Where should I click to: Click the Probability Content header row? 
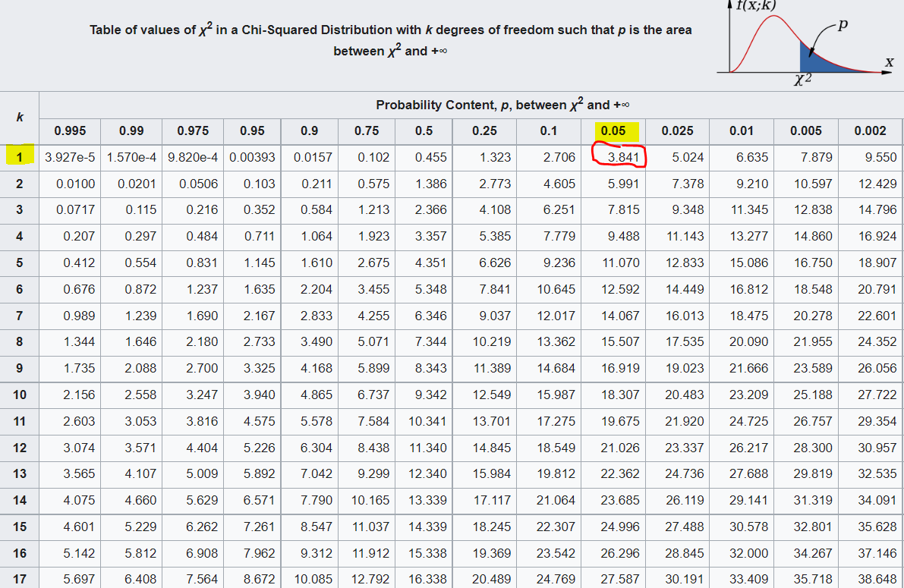click(x=471, y=105)
